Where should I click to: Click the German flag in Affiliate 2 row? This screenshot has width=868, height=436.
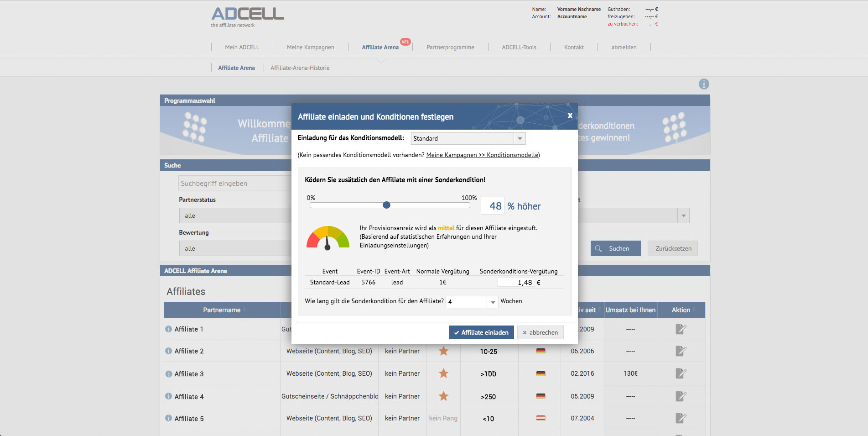(541, 351)
